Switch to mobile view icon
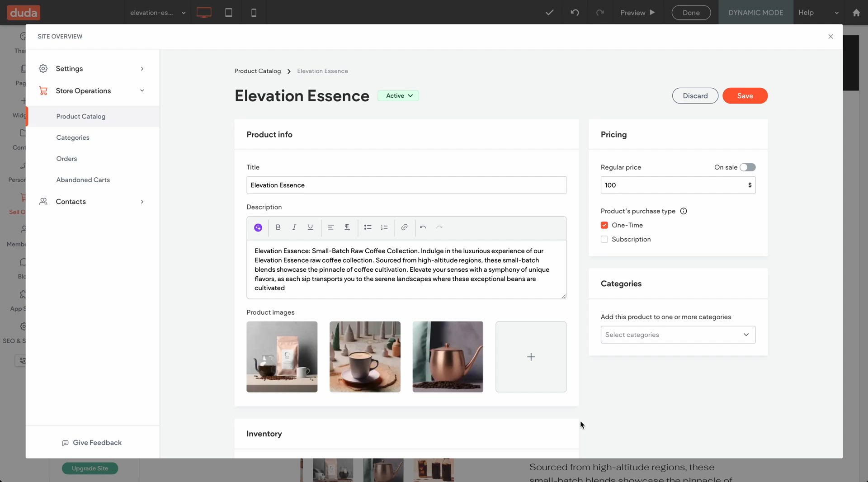Image resolution: width=868 pixels, height=482 pixels. click(254, 13)
